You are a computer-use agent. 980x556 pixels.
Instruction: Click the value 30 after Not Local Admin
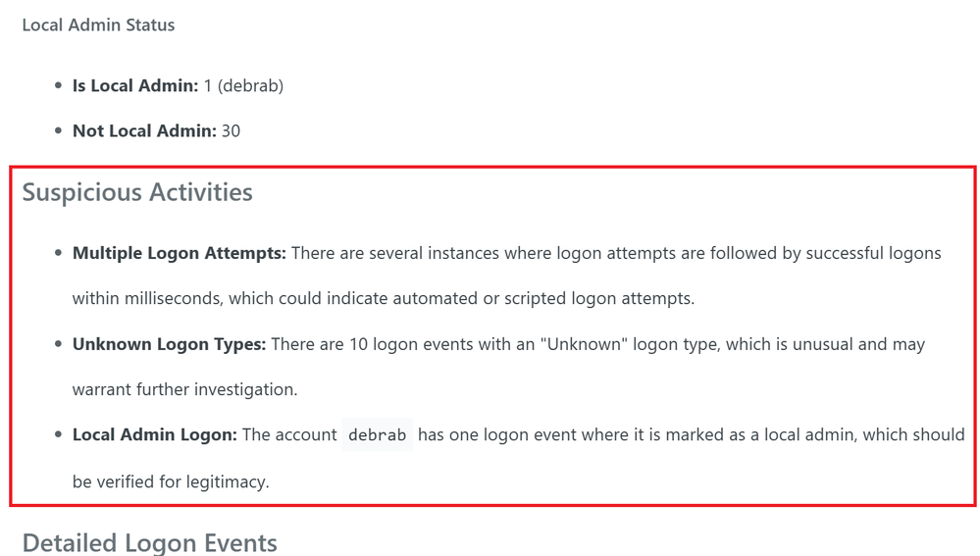231,131
